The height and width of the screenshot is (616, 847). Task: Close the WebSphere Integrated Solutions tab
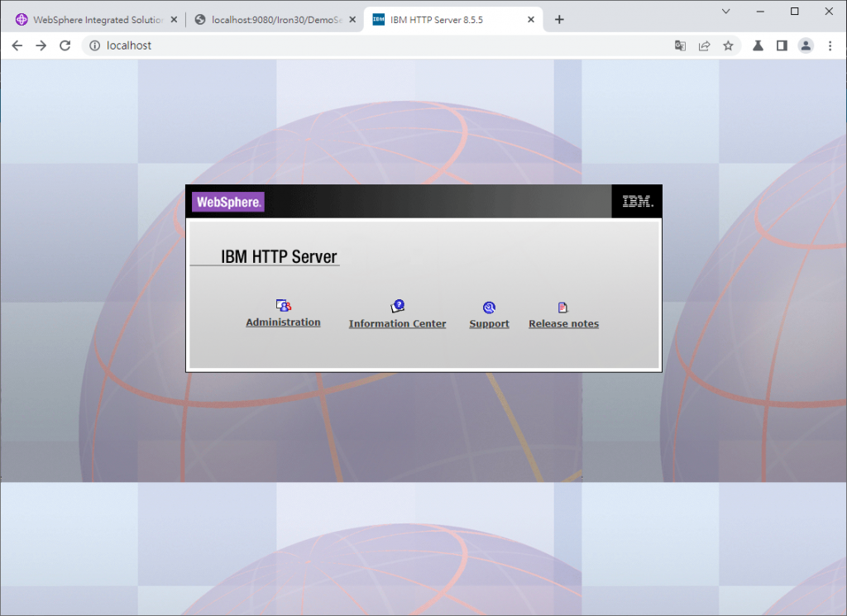(x=174, y=20)
